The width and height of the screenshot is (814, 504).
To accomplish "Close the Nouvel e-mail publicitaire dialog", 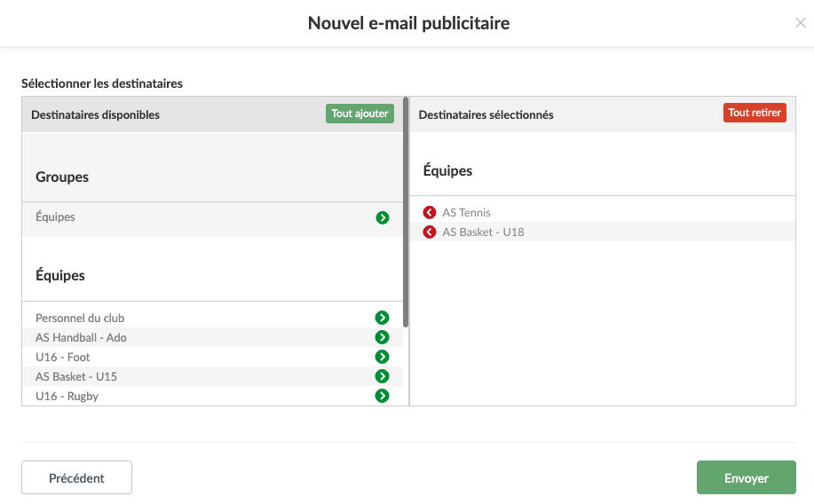I will [800, 23].
